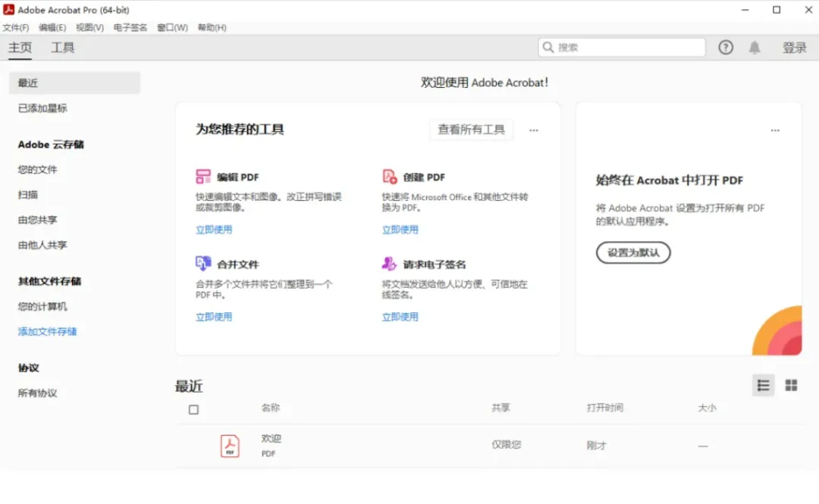Open the notifications bell icon

point(755,48)
